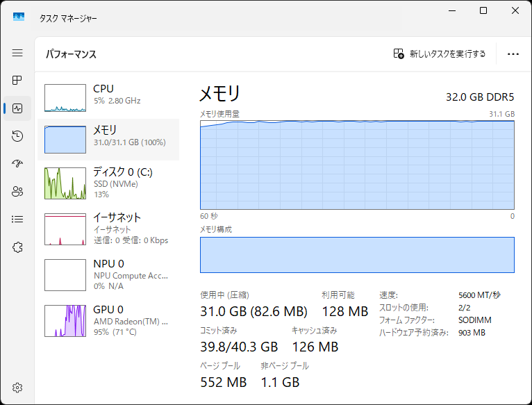The height and width of the screenshot is (405, 532).
Task: Click the memory mini graph thumbnail
Action: coord(65,140)
